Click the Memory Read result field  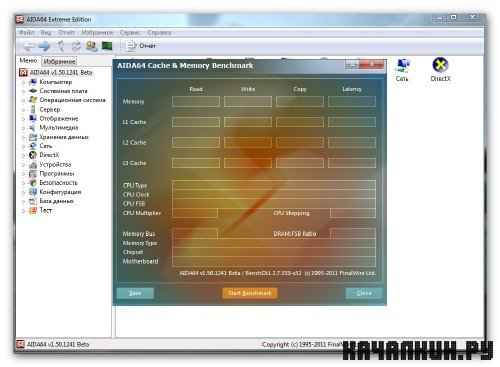coord(196,101)
